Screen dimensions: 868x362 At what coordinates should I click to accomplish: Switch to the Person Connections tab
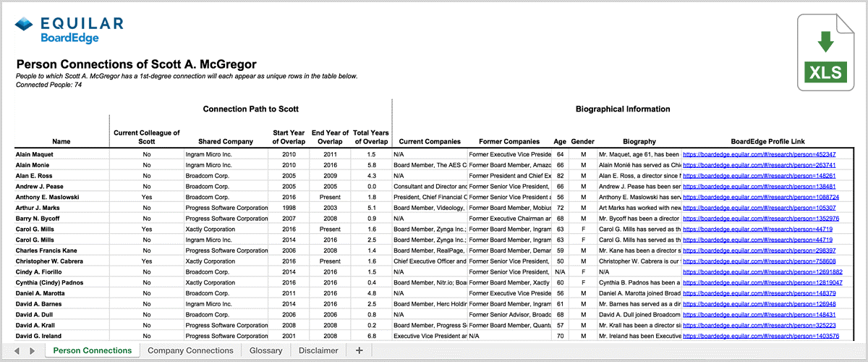pos(93,350)
